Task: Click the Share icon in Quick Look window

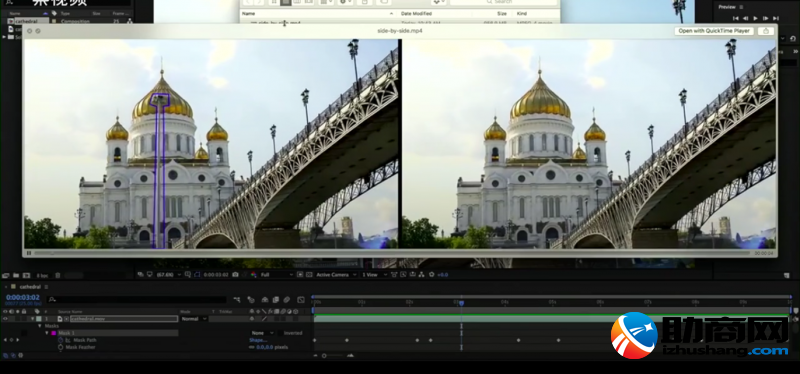Action: click(766, 31)
